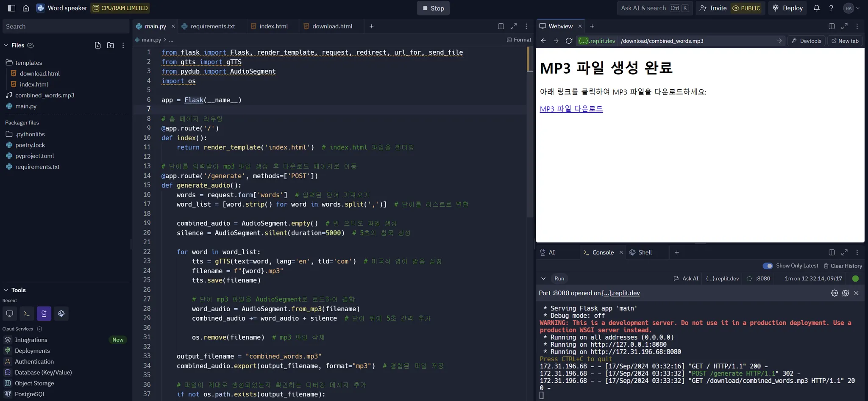
Task: Click the Invite button
Action: (x=713, y=8)
